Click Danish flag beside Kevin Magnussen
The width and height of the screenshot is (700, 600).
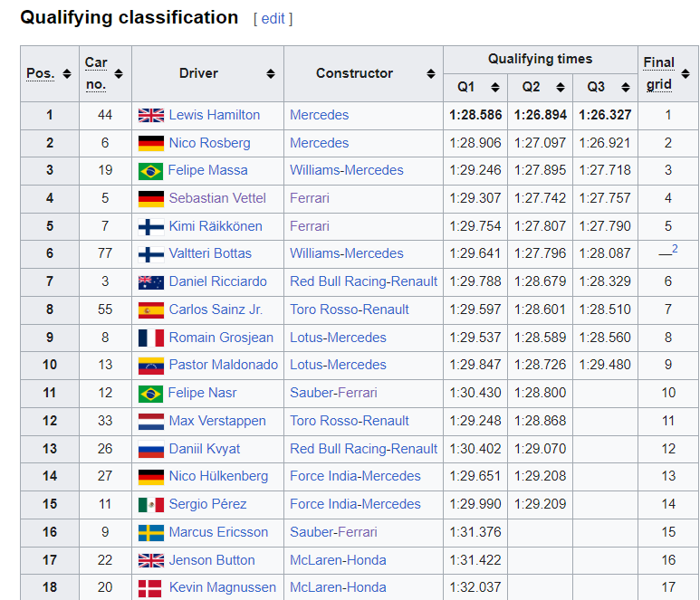coord(149,588)
